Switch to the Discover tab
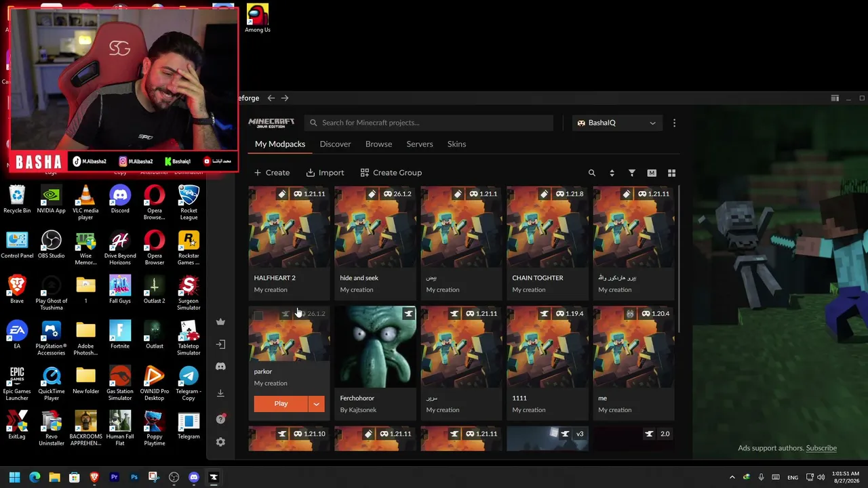868x488 pixels. 335,144
